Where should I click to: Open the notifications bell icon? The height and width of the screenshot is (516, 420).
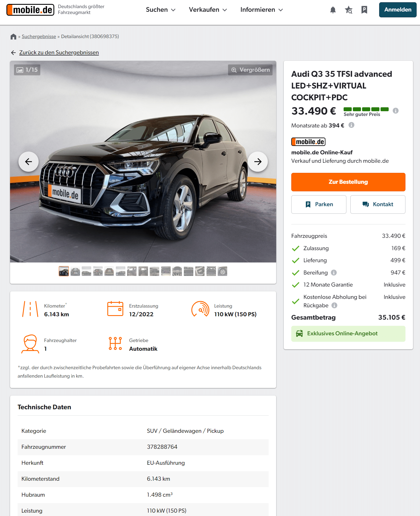click(333, 10)
